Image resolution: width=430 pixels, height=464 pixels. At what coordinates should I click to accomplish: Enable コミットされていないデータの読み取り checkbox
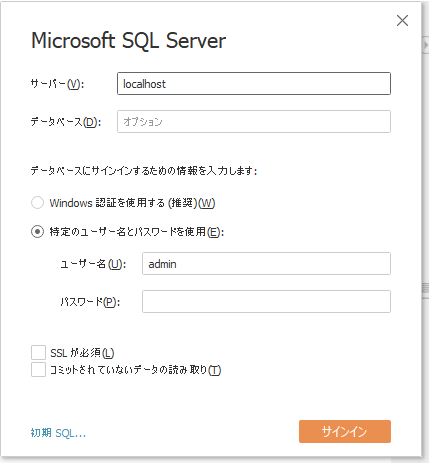pos(38,370)
